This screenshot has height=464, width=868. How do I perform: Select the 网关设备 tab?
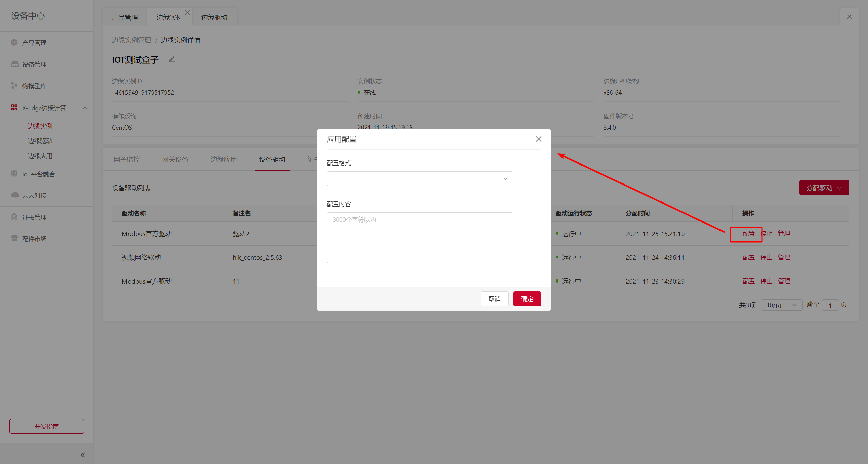[175, 159]
